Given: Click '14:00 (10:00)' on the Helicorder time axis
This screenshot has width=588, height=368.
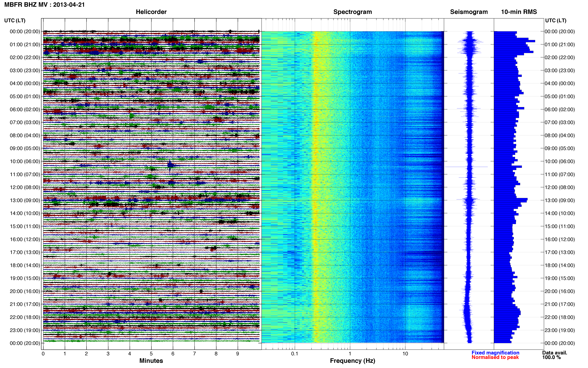Looking at the screenshot, I should point(25,213).
